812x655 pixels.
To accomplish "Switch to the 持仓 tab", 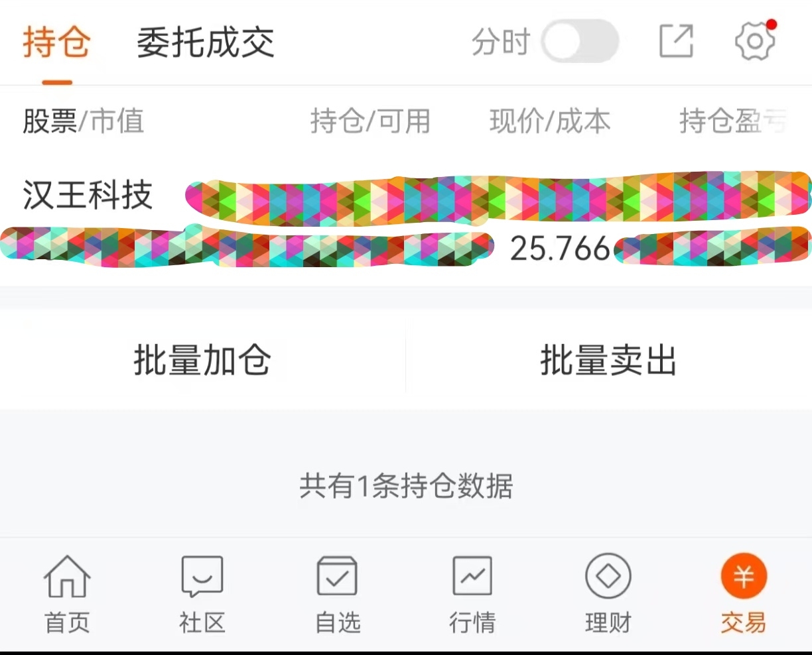I will (x=56, y=43).
